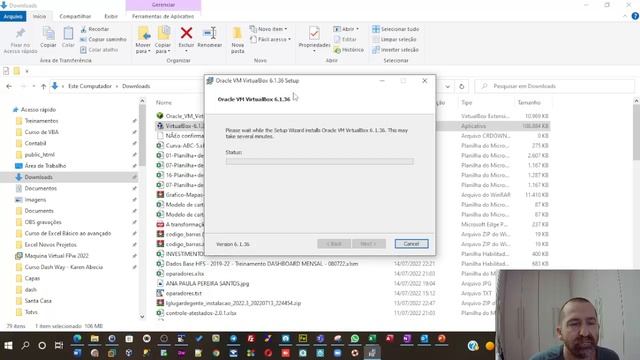
Task: Select Imagens in navigation pane
Action: click(x=35, y=200)
